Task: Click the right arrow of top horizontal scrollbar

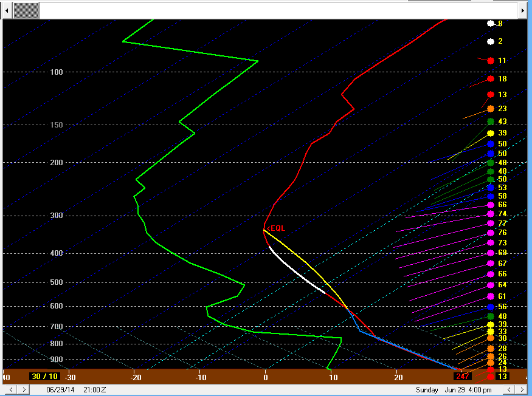Action: [x=523, y=10]
